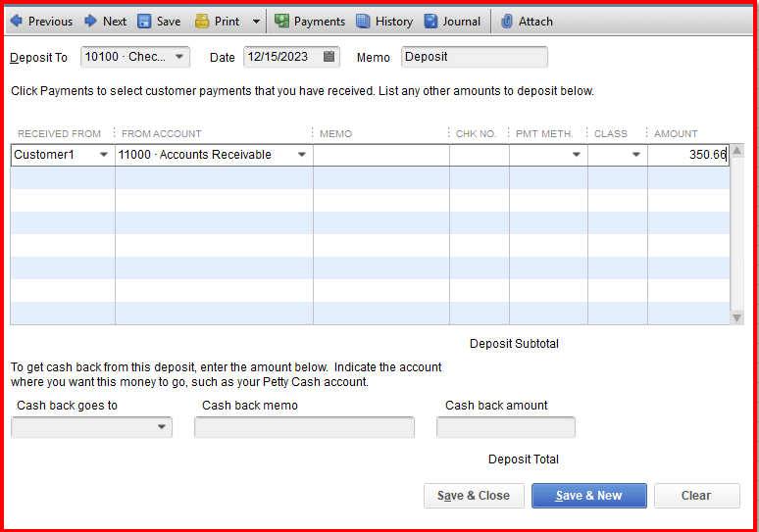This screenshot has height=532, width=759.
Task: Open the Print dropdown arrow
Action: [256, 22]
